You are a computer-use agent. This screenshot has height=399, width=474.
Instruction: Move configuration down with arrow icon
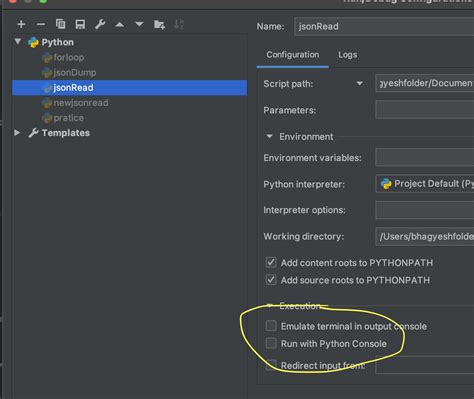click(139, 24)
